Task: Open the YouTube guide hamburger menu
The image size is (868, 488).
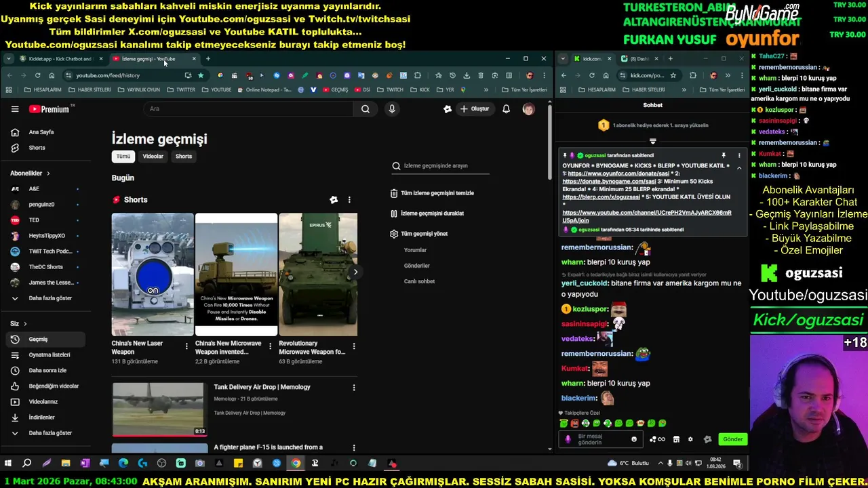Action: tap(15, 109)
